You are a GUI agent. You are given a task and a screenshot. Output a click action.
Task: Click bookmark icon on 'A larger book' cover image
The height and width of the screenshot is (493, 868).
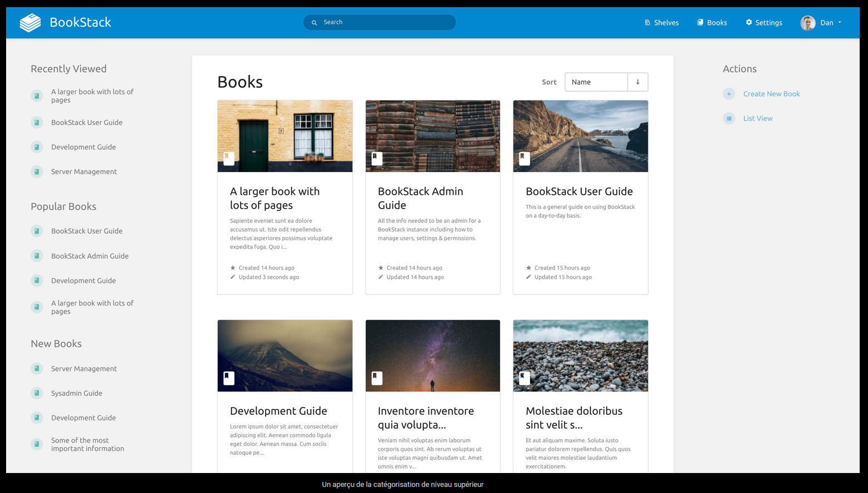pyautogui.click(x=229, y=159)
